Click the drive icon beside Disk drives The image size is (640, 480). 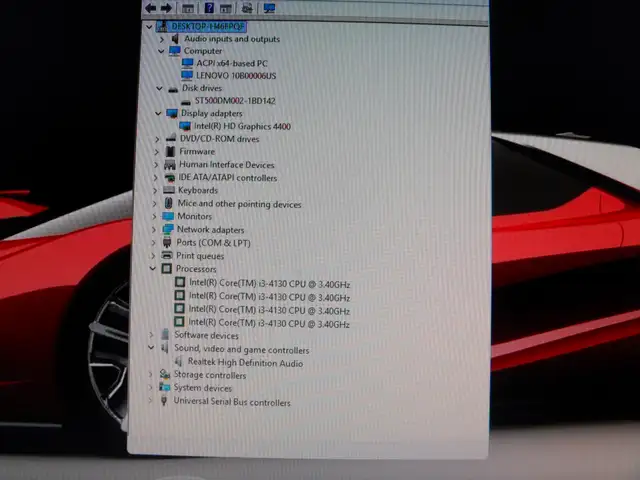pyautogui.click(x=173, y=89)
